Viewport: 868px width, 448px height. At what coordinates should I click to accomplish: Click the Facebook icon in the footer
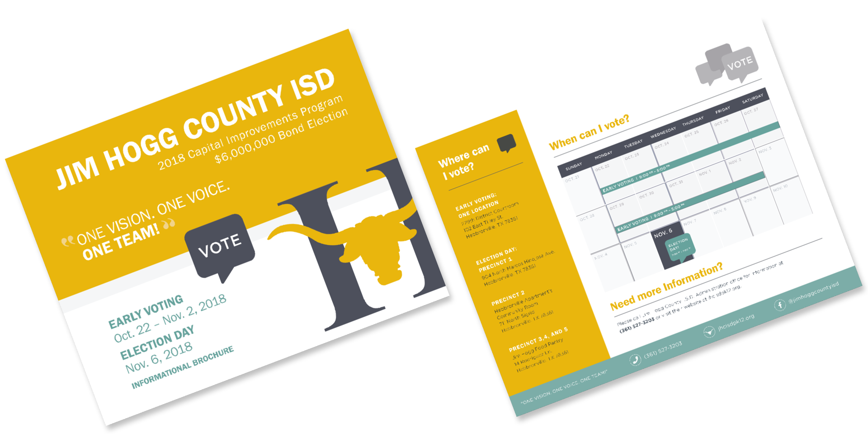click(x=780, y=305)
